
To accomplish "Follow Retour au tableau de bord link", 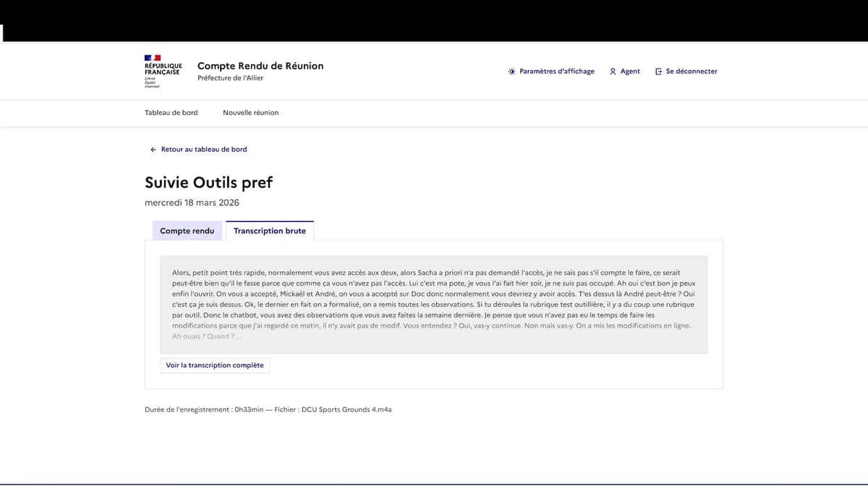I will (198, 150).
